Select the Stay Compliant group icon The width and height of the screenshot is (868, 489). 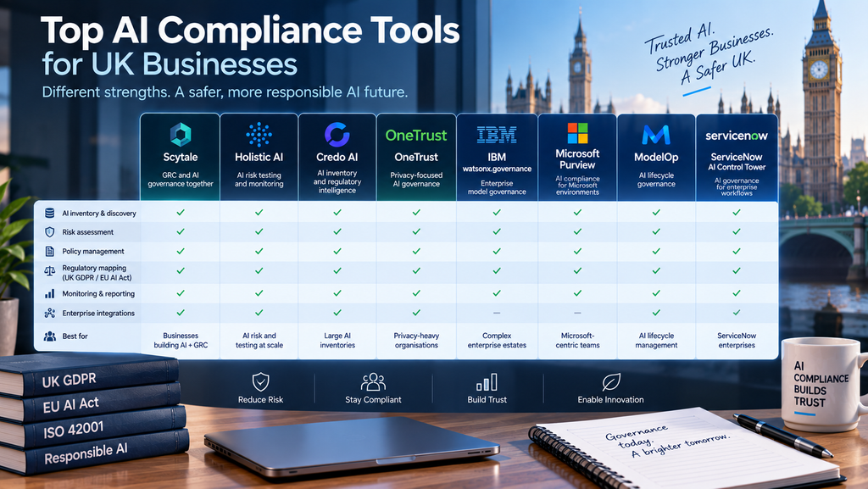pos(373,381)
